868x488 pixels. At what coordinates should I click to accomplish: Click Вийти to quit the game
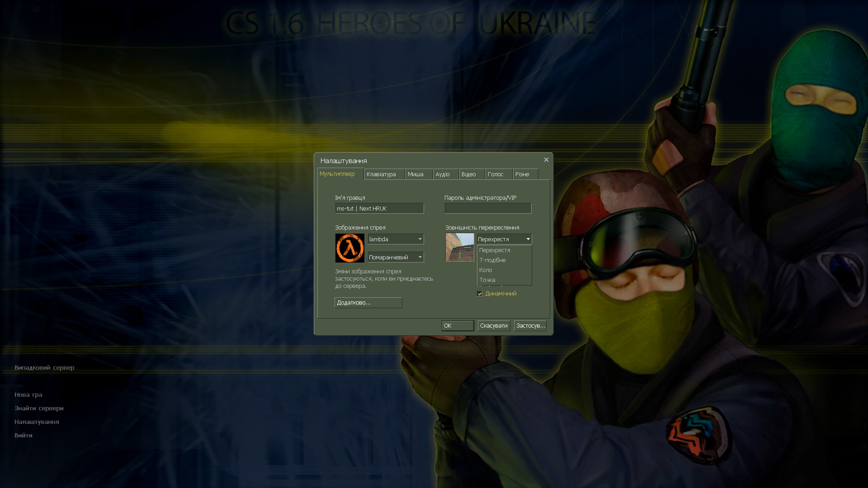click(24, 436)
